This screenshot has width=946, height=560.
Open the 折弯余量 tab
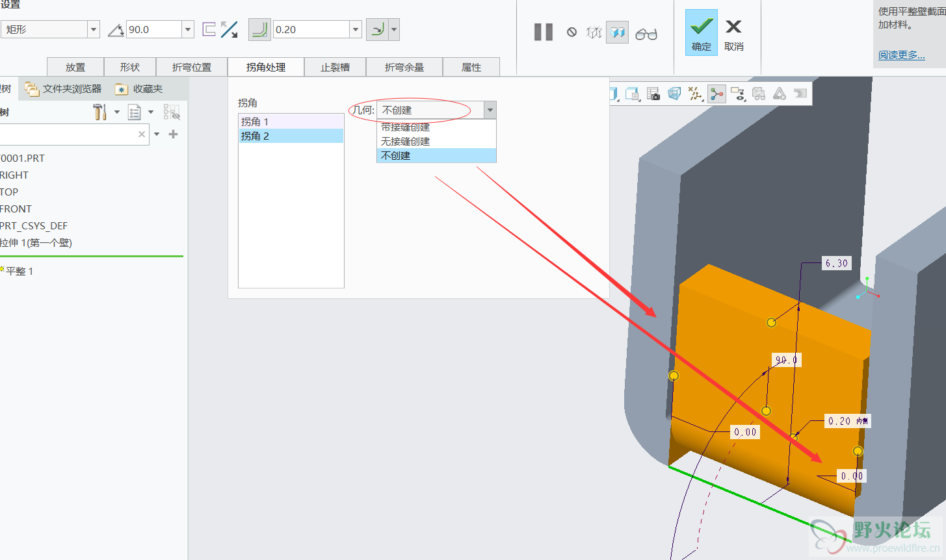coord(404,67)
